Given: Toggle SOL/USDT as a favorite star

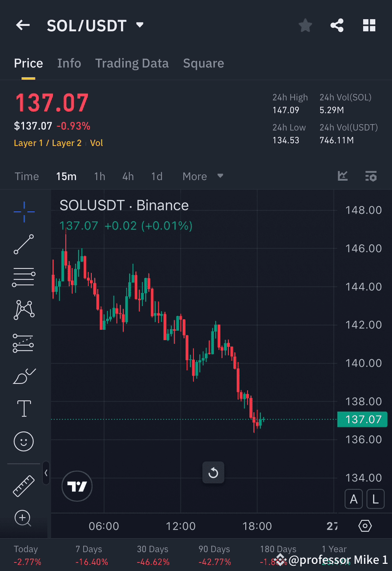Looking at the screenshot, I should tap(305, 26).
